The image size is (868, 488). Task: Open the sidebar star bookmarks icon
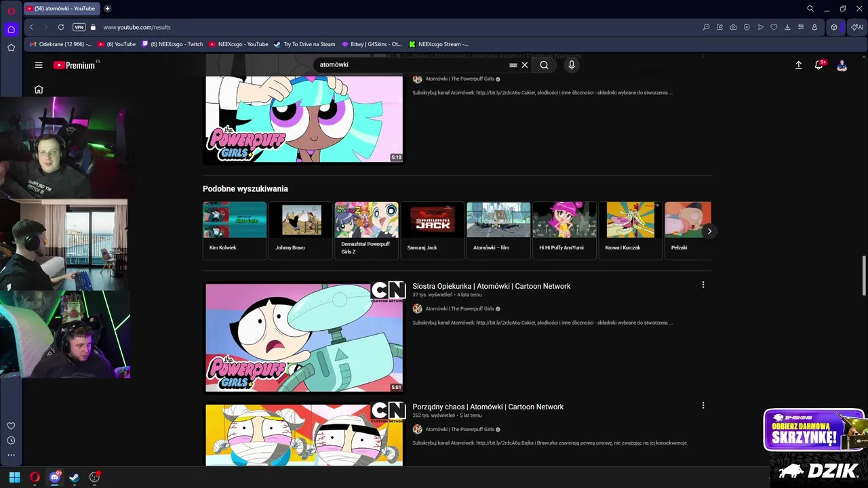11,47
